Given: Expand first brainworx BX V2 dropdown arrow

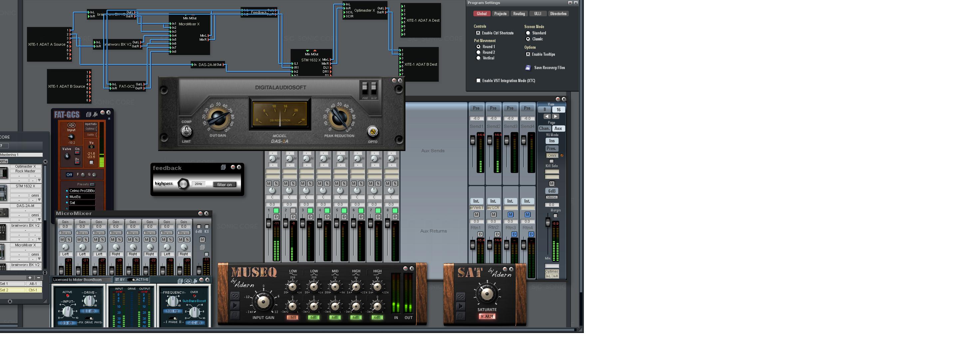Looking at the screenshot, I should 39,239.
